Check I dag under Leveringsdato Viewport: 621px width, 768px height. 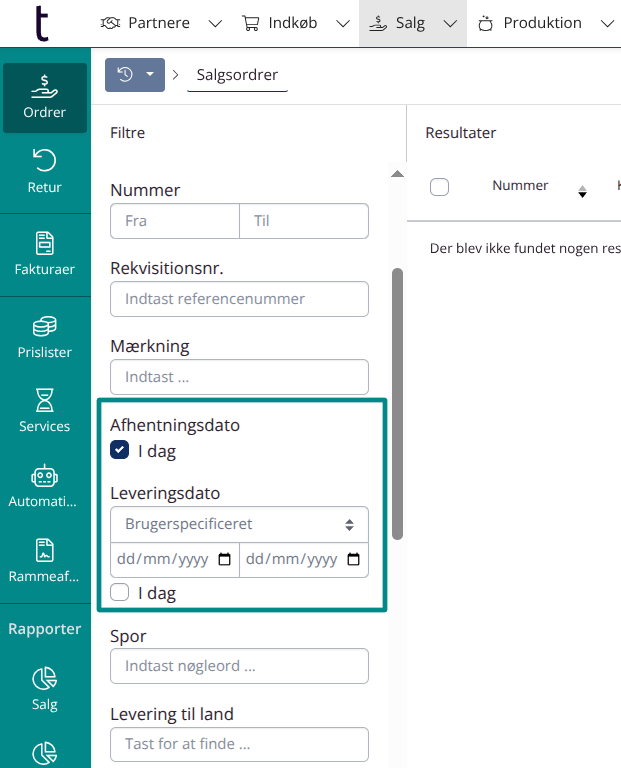(120, 593)
